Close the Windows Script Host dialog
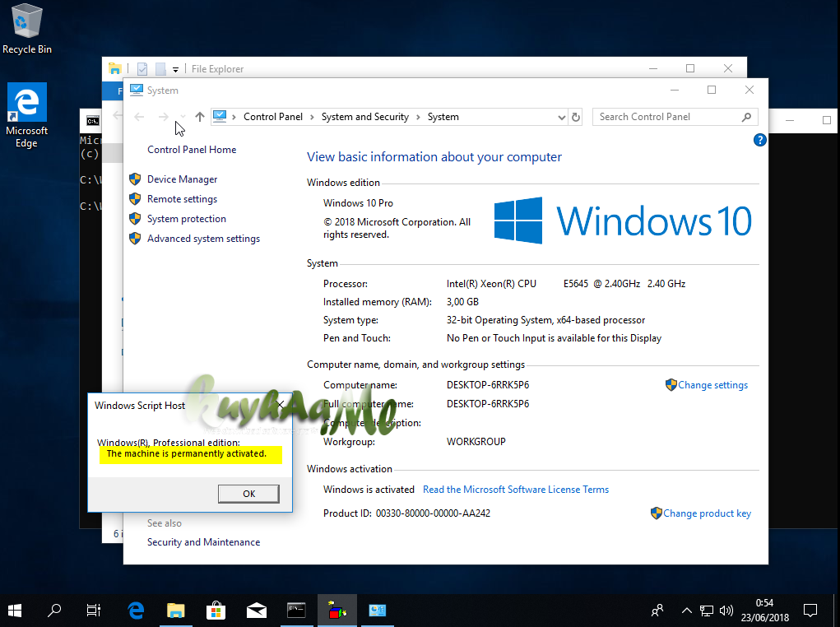 tap(281, 405)
